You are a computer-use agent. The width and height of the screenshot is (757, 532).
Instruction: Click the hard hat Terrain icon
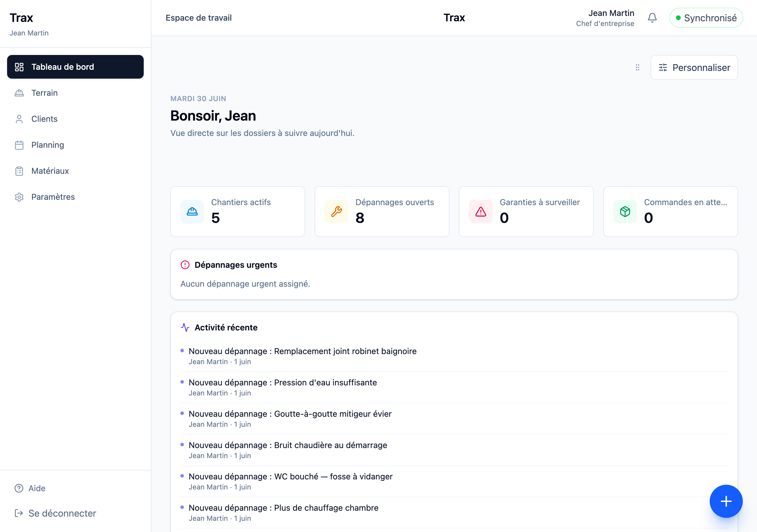pos(19,93)
